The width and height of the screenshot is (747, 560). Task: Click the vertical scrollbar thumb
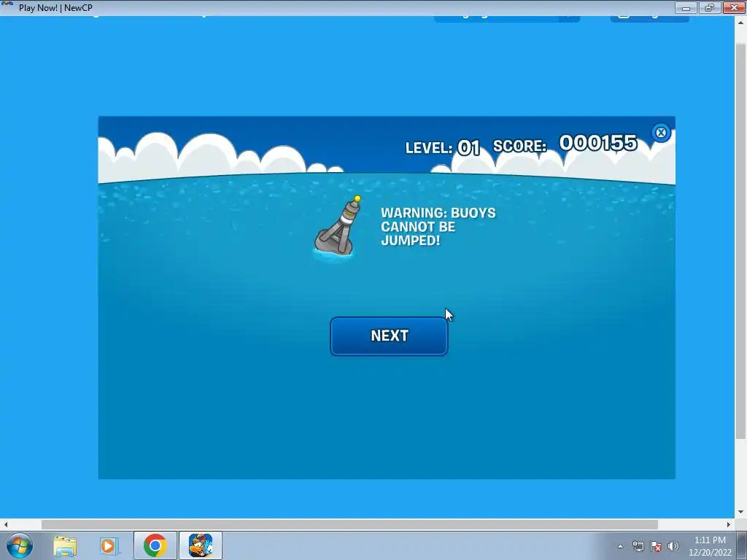click(x=740, y=241)
